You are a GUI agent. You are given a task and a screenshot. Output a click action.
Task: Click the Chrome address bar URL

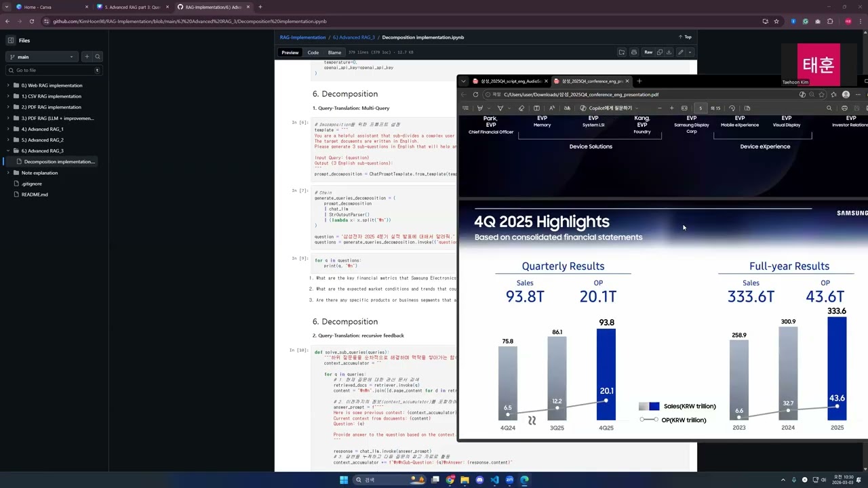(190, 22)
